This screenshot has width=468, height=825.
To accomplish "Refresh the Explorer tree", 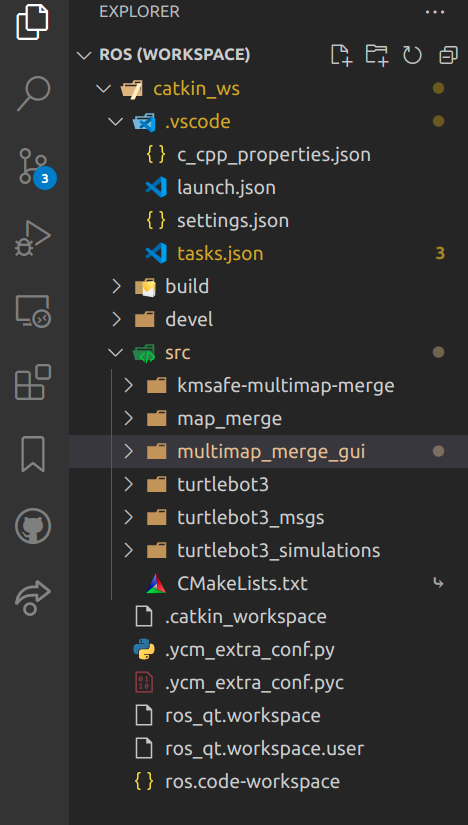I will [x=412, y=55].
